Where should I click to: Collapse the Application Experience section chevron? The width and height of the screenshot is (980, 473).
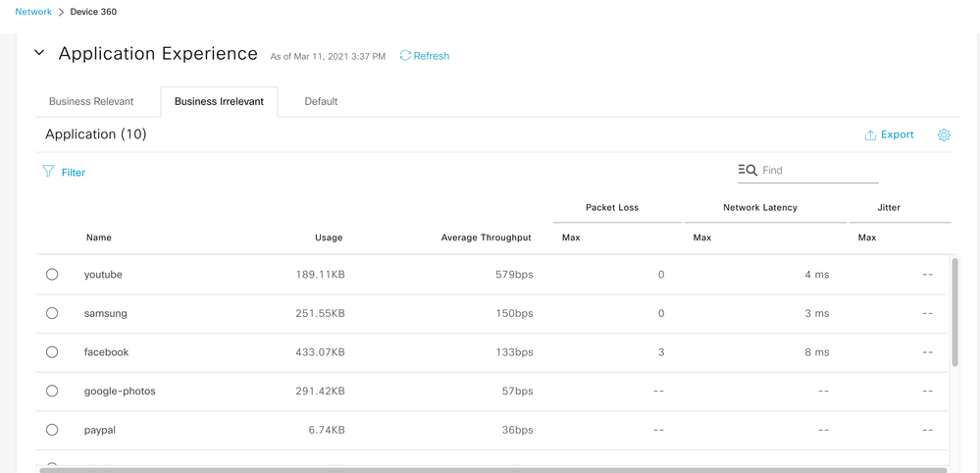(x=39, y=53)
